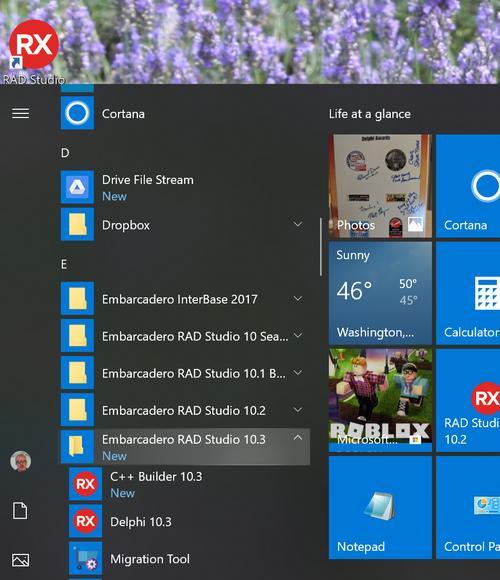Open the RAD Studio 10.2 tile

(x=468, y=400)
